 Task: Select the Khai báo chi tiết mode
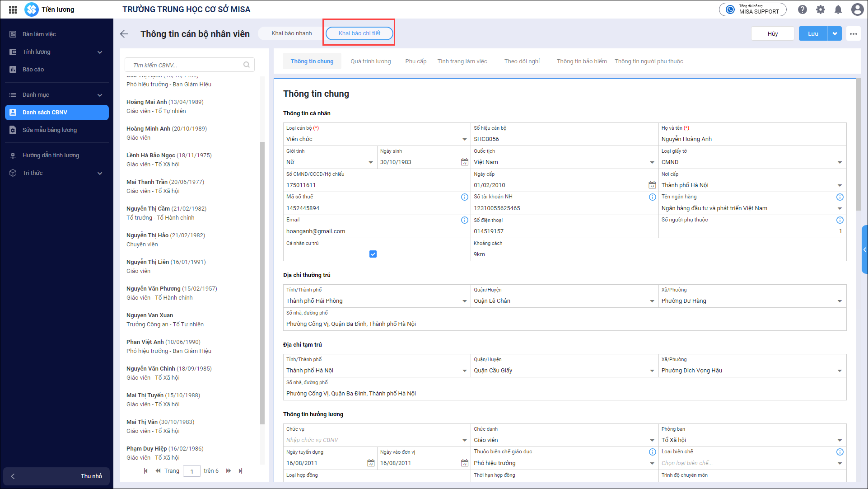(359, 33)
